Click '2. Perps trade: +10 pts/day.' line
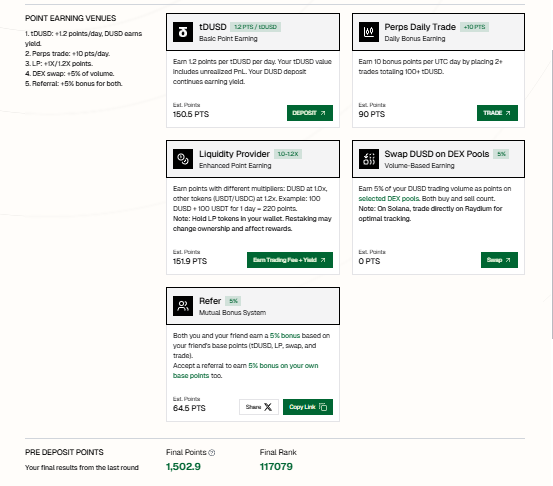 pos(67,54)
